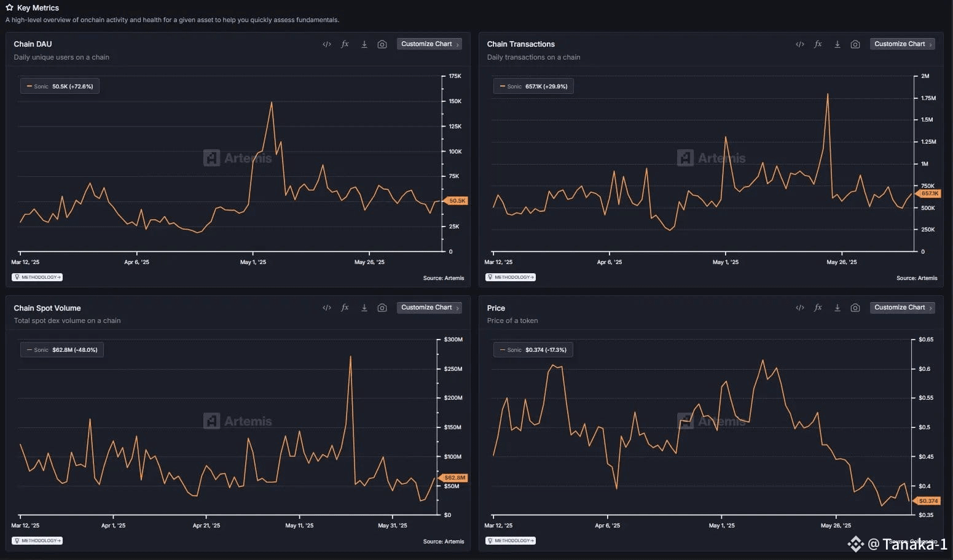This screenshot has width=953, height=560.
Task: Click the star icon beside Key Metrics
Action: tap(9, 7)
